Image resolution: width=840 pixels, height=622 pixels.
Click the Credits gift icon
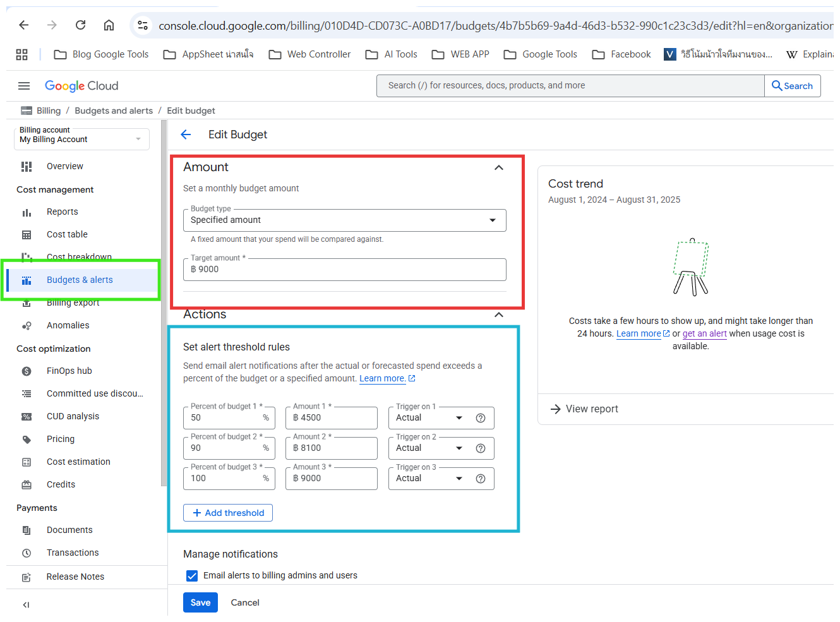tap(27, 485)
